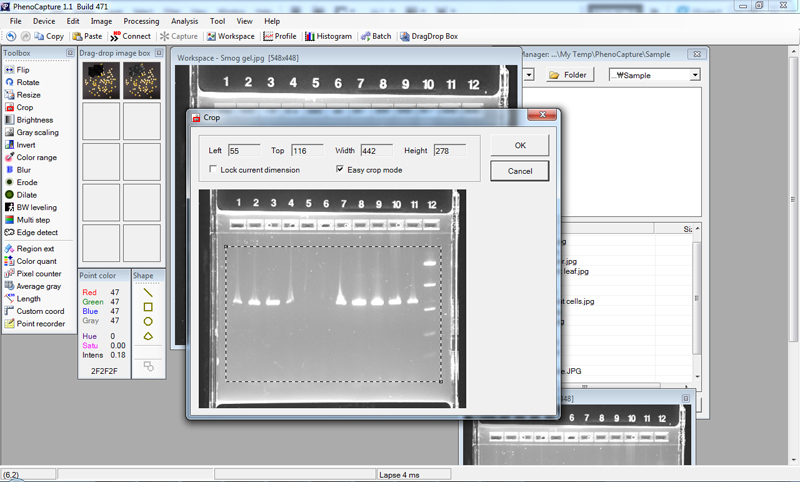The width and height of the screenshot is (800, 482).
Task: Open the Pixel counter tool
Action: 38,273
